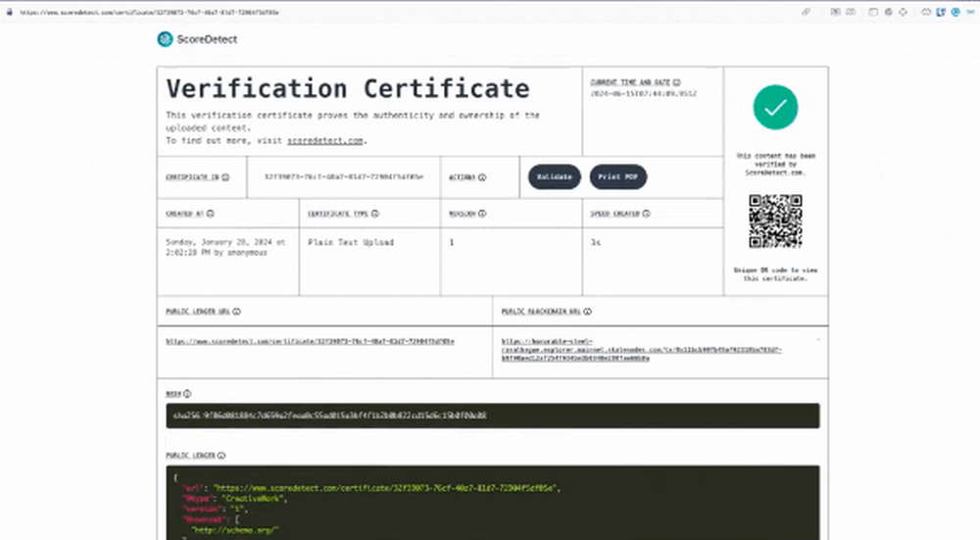Open the public ledger certificate URL link

[x=310, y=341]
